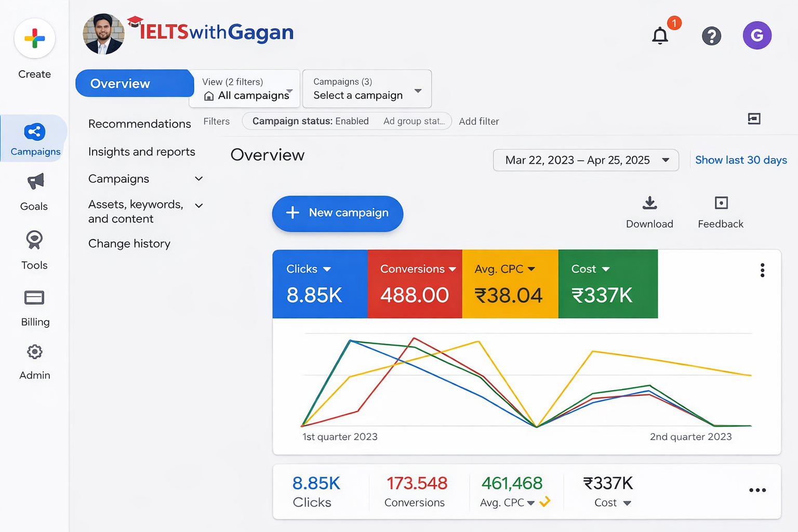
Task: Click the IELTSwithGagan logo text
Action: click(x=217, y=32)
